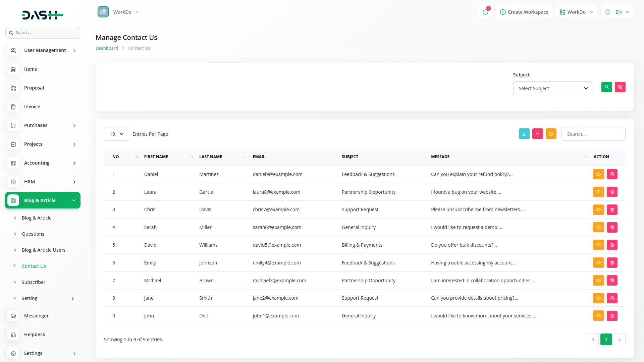View Laura Garcia's message with eye icon
Image resolution: width=644 pixels, height=362 pixels.
598,192
